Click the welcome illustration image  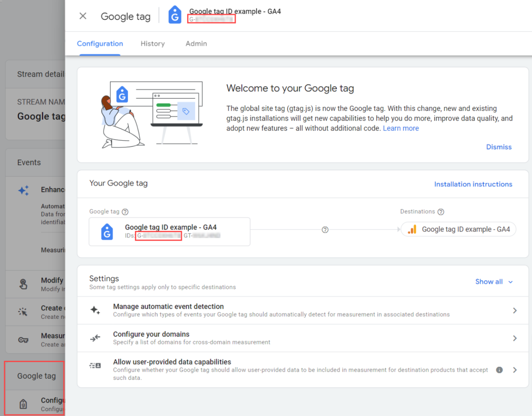point(151,115)
